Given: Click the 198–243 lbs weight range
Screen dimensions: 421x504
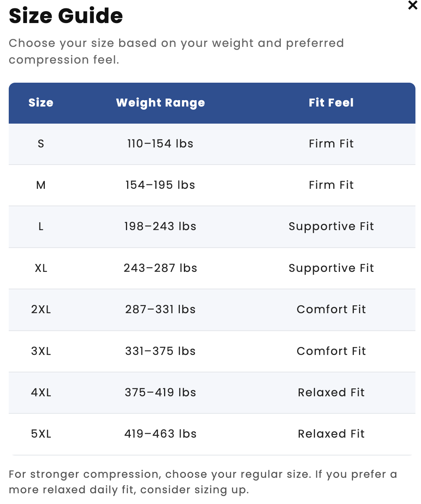Looking at the screenshot, I should (160, 226).
